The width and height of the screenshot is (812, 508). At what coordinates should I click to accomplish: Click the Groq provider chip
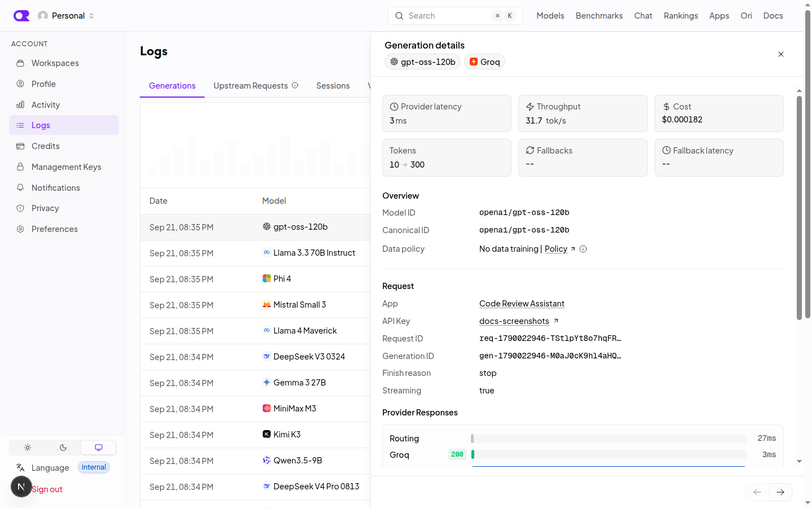click(x=484, y=62)
